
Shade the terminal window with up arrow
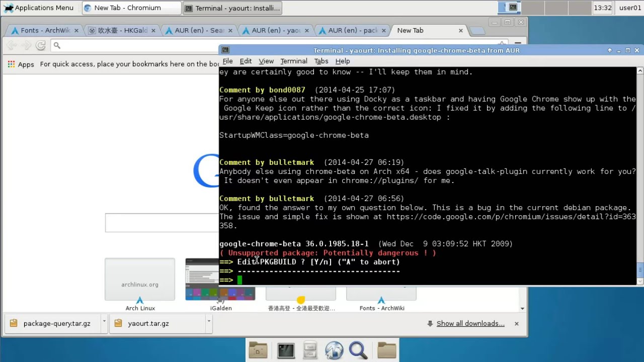coord(610,50)
